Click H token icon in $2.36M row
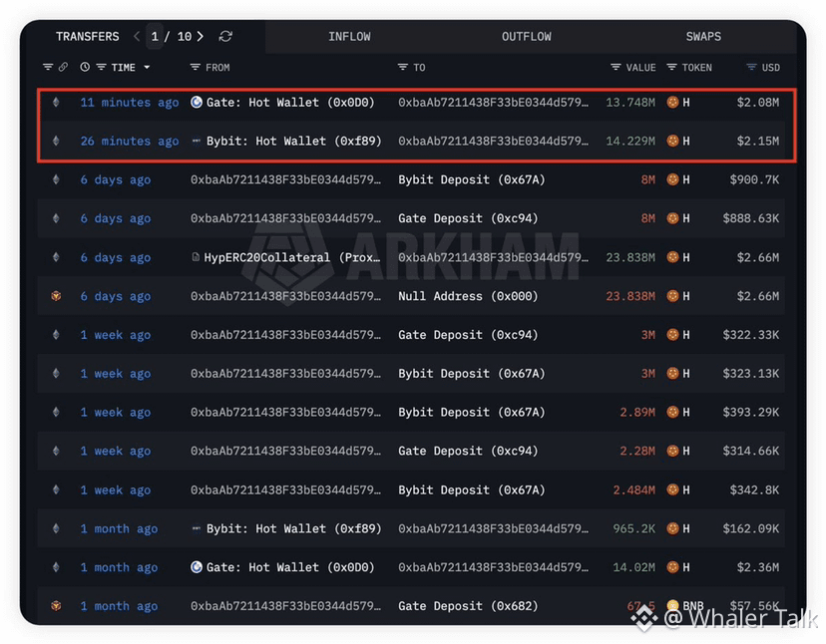This screenshot has height=644, width=826. [672, 567]
